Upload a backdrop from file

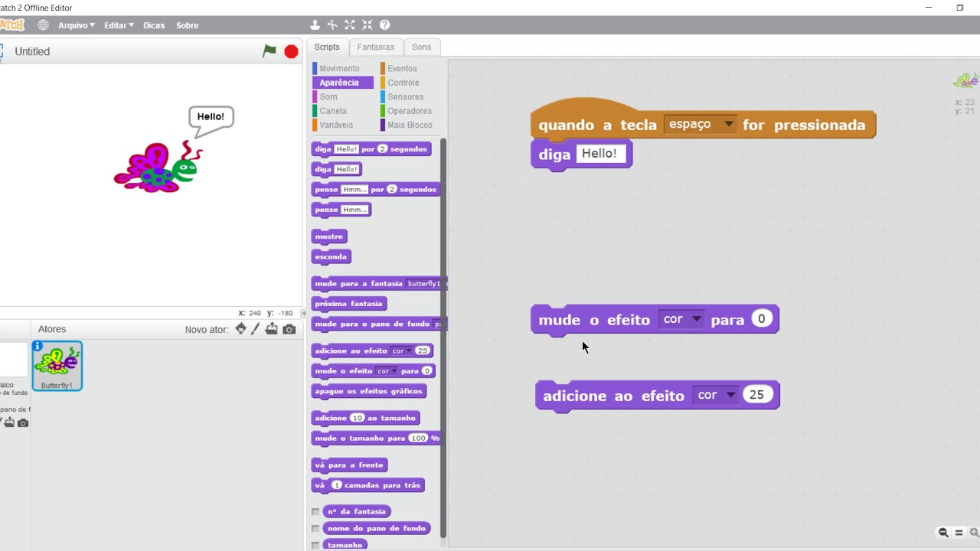pos(9,422)
